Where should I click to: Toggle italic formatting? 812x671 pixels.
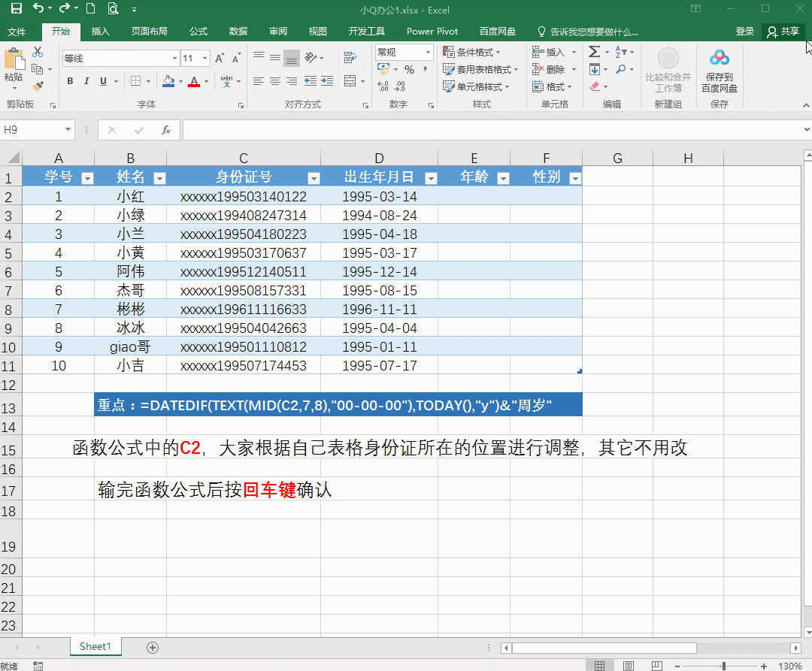(x=86, y=81)
